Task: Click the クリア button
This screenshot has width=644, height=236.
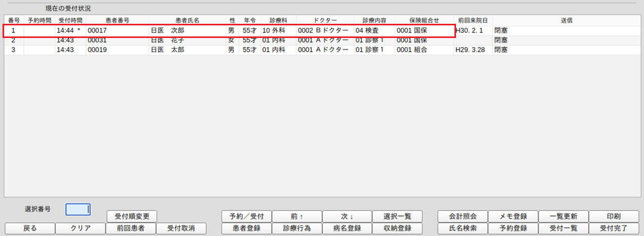Action: tap(81, 228)
